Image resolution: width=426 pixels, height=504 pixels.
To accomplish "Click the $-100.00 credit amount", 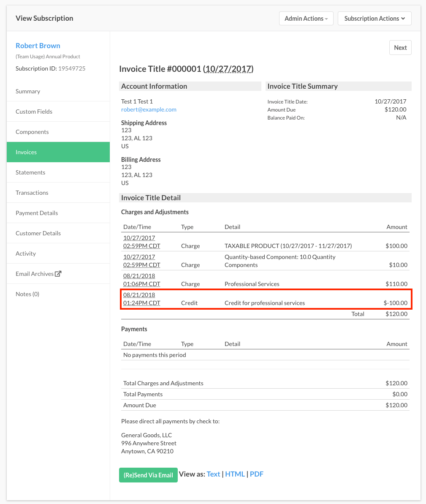I will pos(396,303).
